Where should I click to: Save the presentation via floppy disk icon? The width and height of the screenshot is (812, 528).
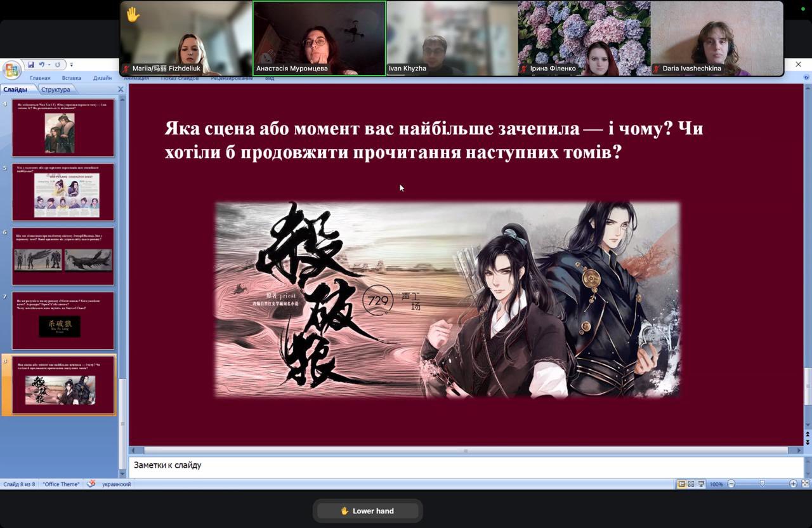coord(30,65)
